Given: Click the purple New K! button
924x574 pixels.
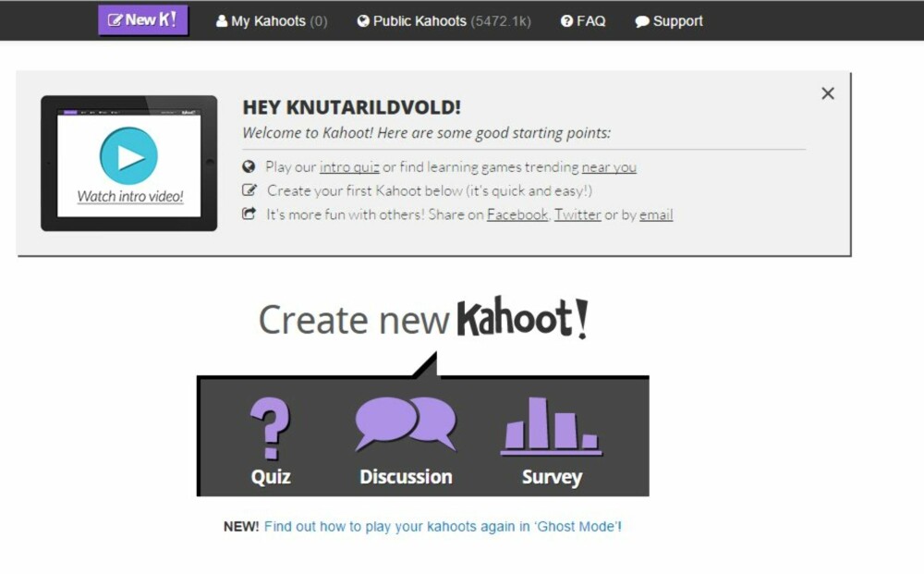Looking at the screenshot, I should click(x=142, y=20).
